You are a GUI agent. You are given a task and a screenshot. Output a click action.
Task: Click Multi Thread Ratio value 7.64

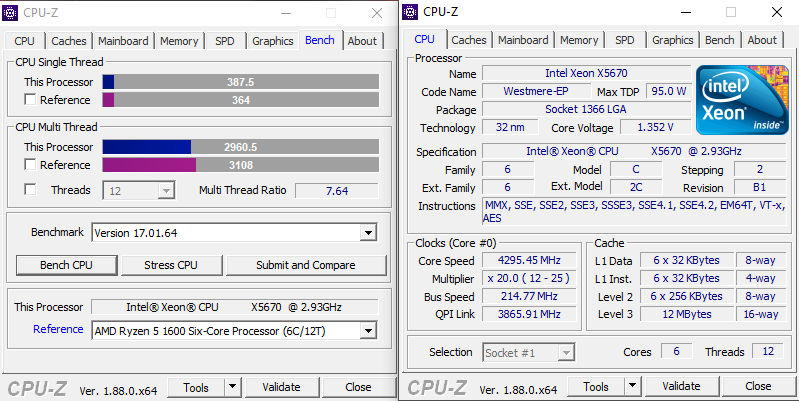point(337,191)
